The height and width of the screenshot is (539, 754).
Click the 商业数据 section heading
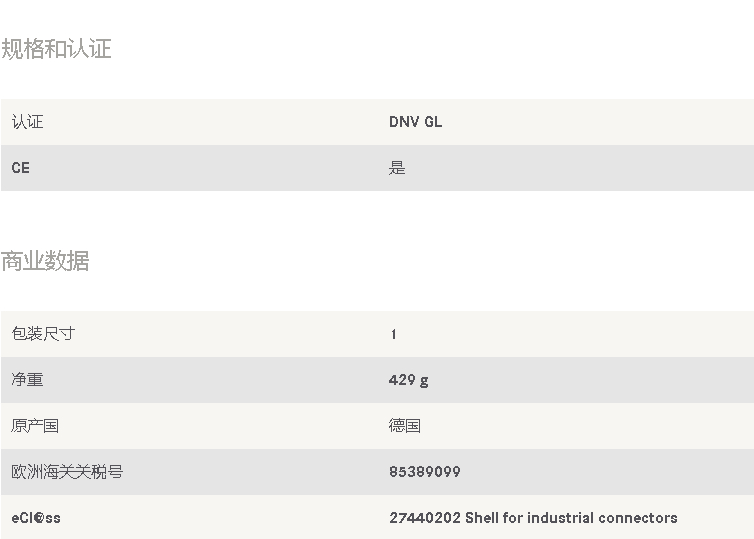[x=45, y=261]
